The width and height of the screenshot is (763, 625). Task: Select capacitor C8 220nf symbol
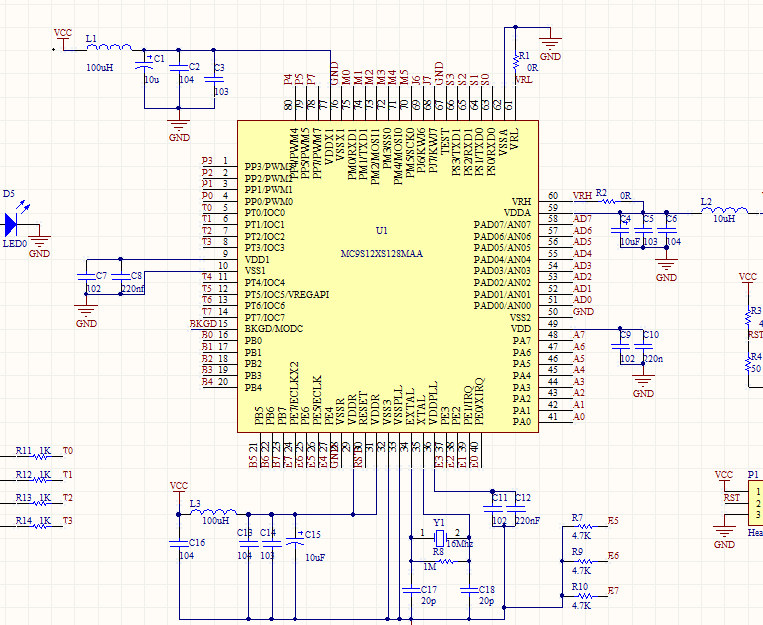click(121, 276)
